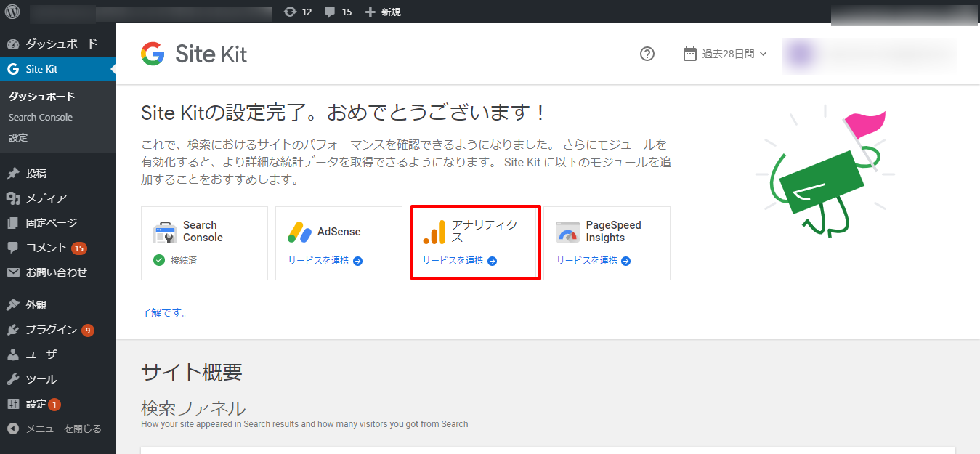Viewport: 980px width, 454px height.
Task: Click the メディア icon in sidebar
Action: coord(13,198)
